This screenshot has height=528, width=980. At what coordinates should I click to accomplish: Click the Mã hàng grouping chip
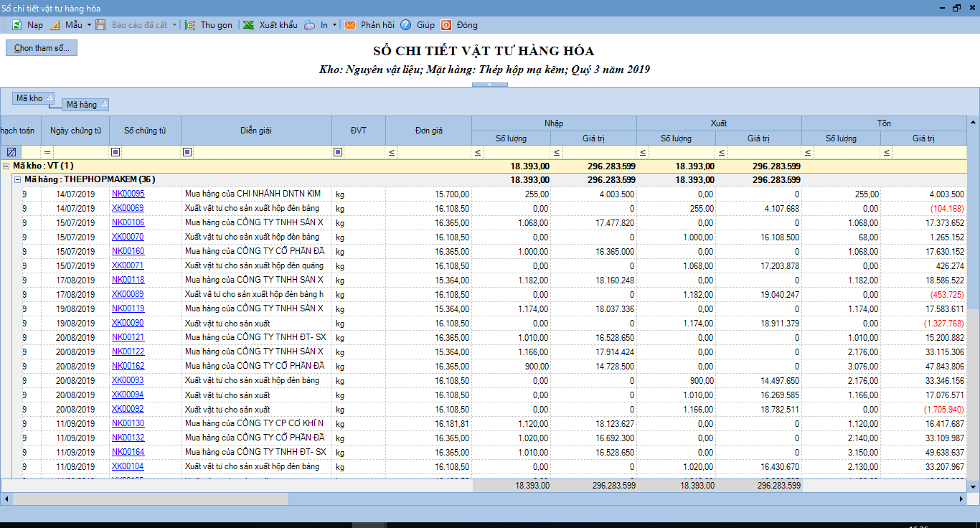[82, 105]
